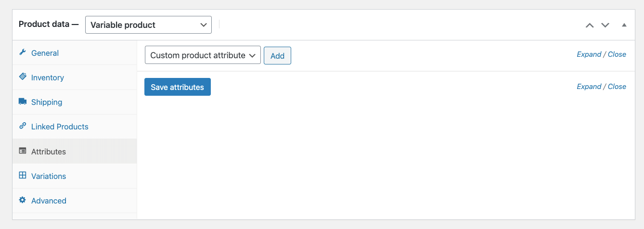Click the Shipping truck icon
644x229 pixels.
click(x=22, y=102)
